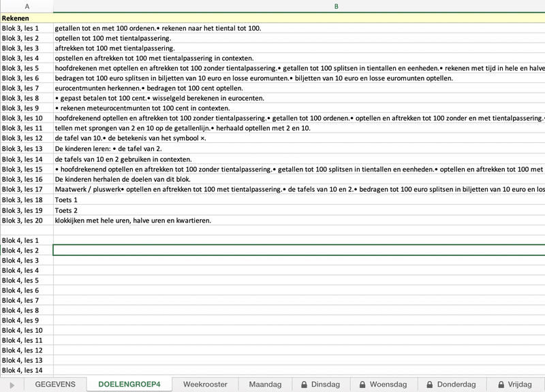545x392 pixels.
Task: Select cell 'Blok 3, les 2'
Action: (x=27, y=38)
